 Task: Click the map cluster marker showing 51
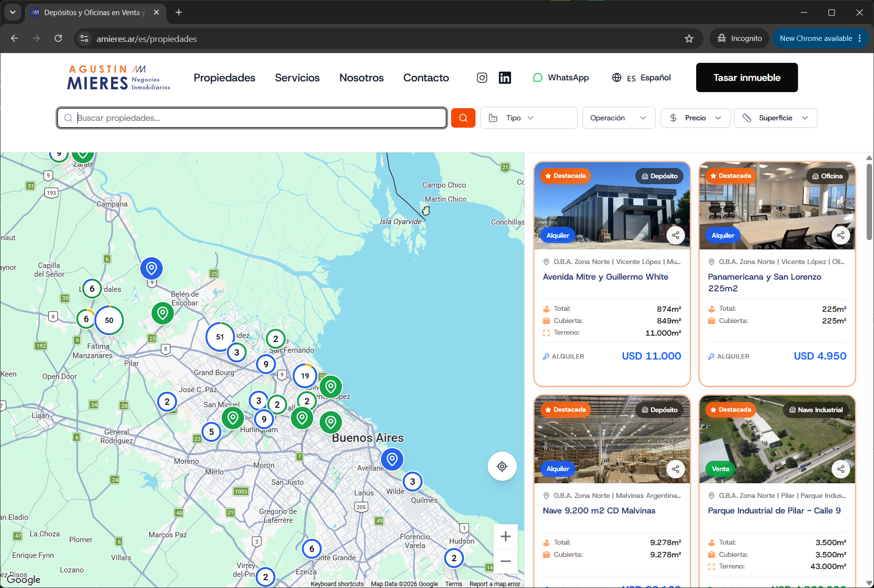(220, 337)
